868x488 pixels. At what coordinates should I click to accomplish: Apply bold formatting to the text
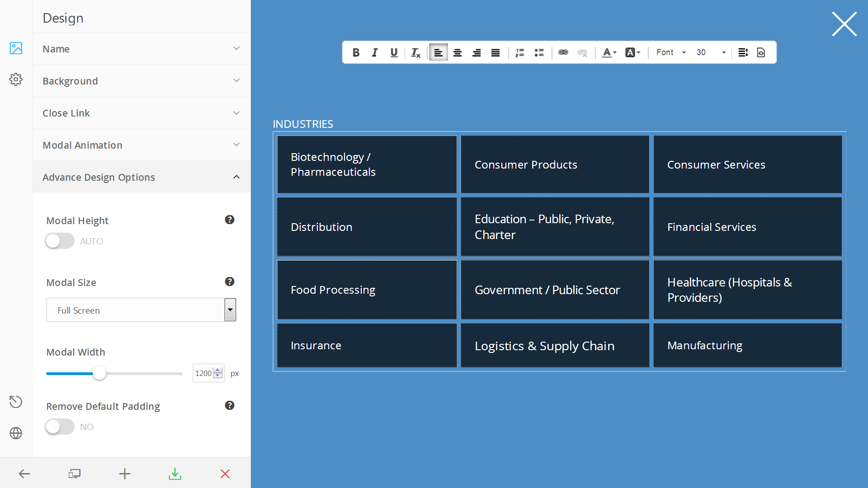[356, 52]
